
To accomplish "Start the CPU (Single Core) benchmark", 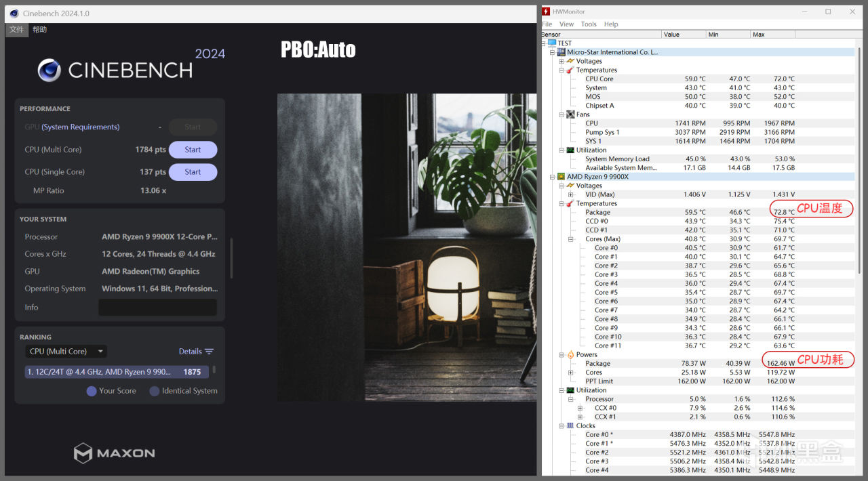I will 193,172.
